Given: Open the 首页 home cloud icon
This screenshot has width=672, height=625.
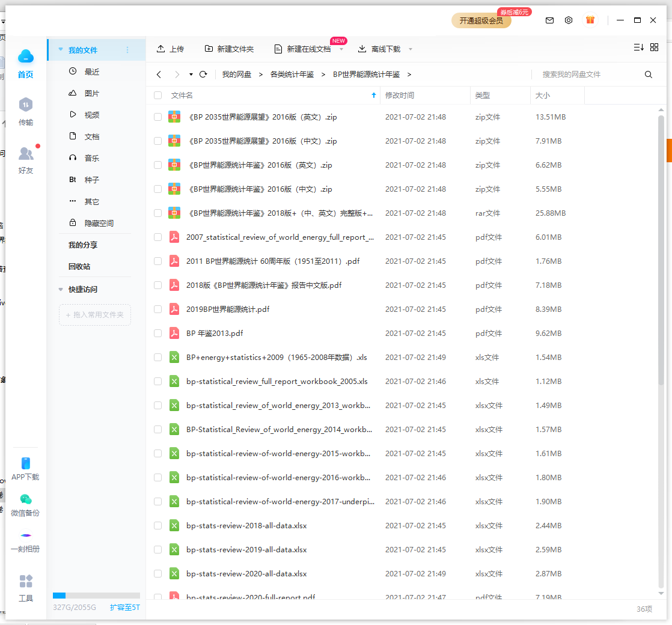Looking at the screenshot, I should (26, 56).
